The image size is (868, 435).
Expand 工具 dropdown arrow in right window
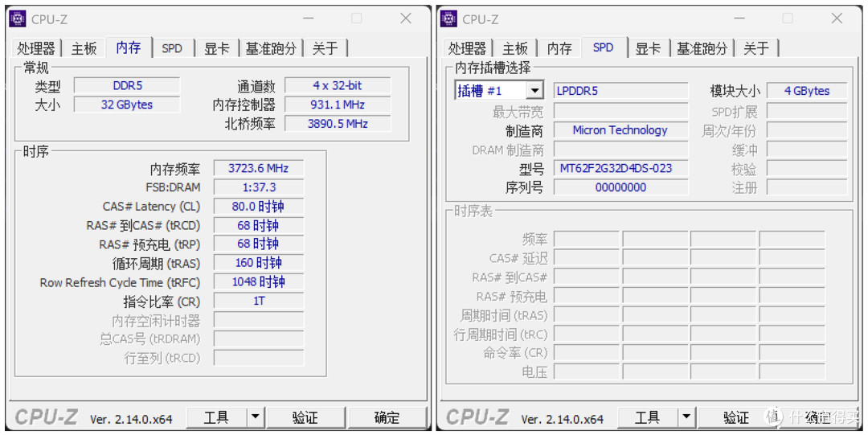686,417
